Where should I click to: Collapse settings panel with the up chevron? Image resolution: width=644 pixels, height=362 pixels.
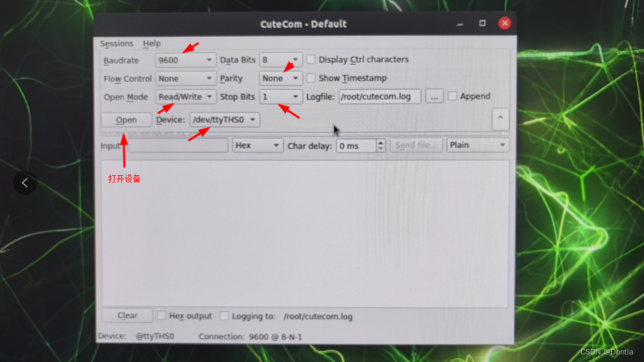click(500, 119)
